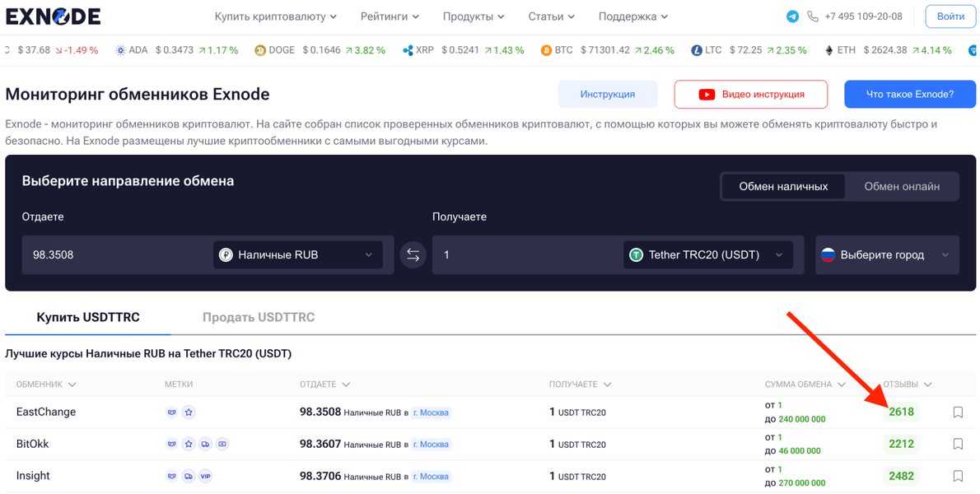Viewport: 980px width, 494px height.
Task: Open the Наличные RUB currency dropdown
Action: pos(297,254)
